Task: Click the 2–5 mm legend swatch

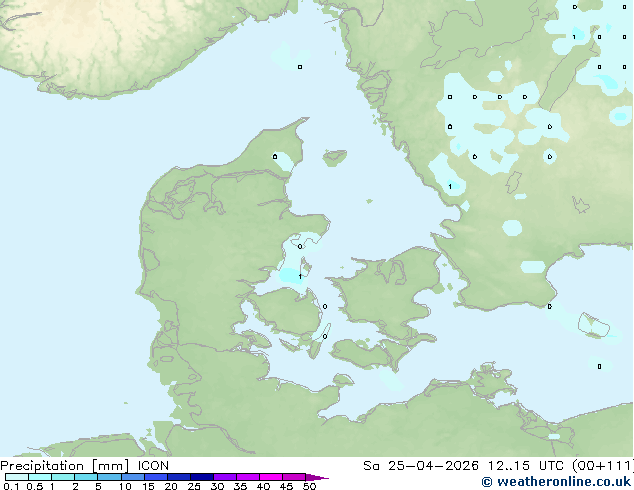Action: [86, 477]
